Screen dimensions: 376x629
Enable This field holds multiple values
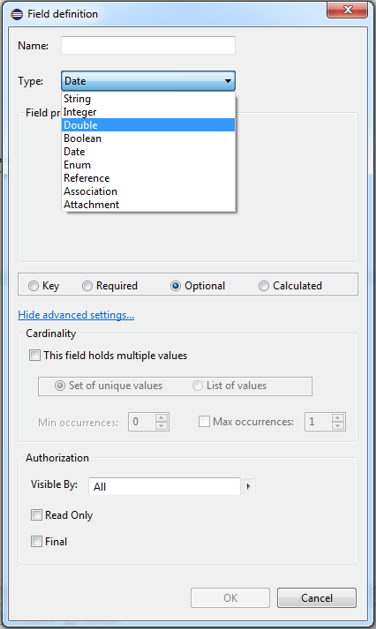(x=35, y=355)
